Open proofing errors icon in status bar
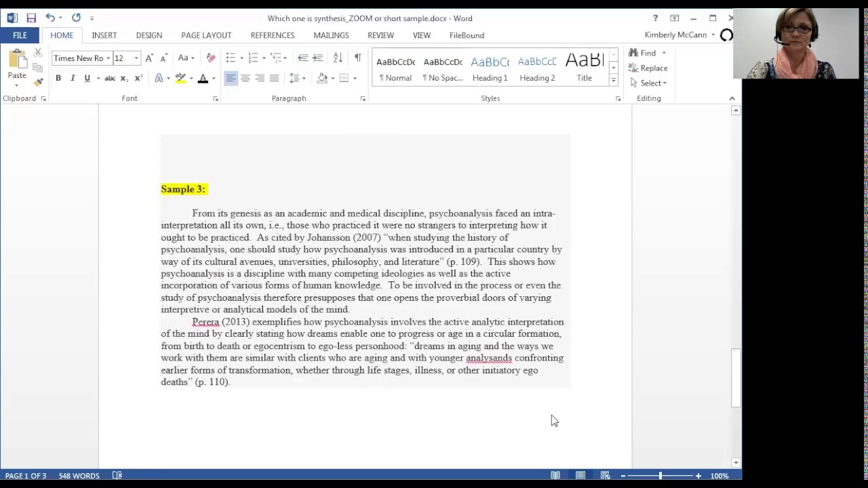Image resolution: width=868 pixels, height=488 pixels. [x=117, y=476]
